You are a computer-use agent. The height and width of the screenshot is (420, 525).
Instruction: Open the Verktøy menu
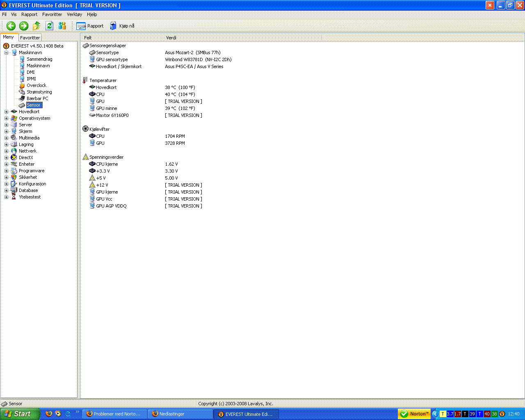[x=75, y=14]
